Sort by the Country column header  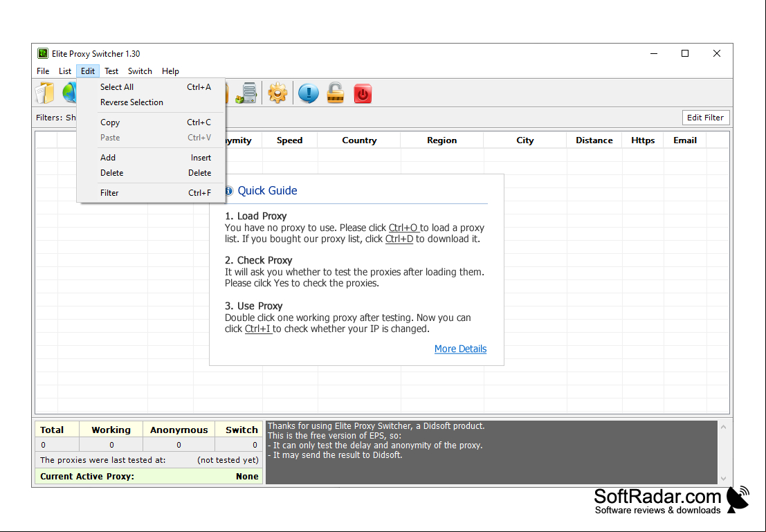coord(359,140)
